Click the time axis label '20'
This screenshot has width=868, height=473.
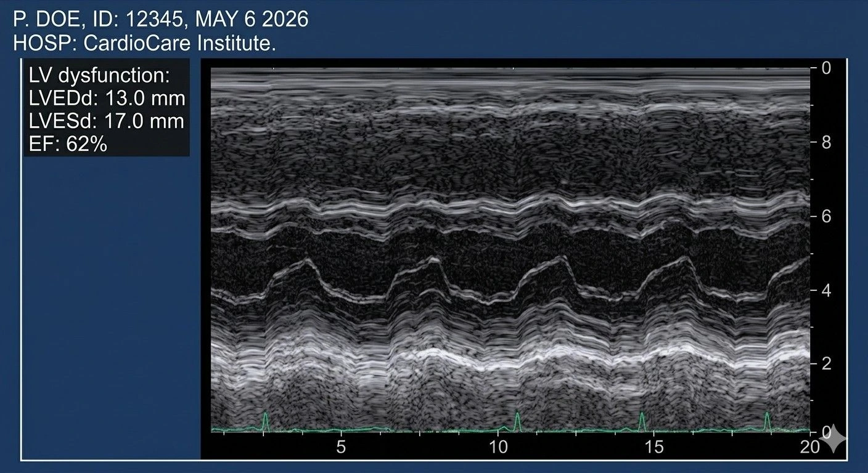tap(811, 447)
